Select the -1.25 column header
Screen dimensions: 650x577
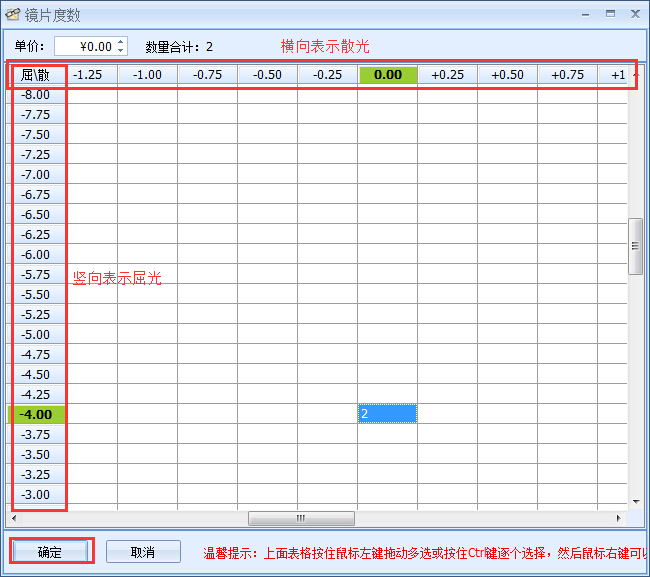[x=92, y=75]
